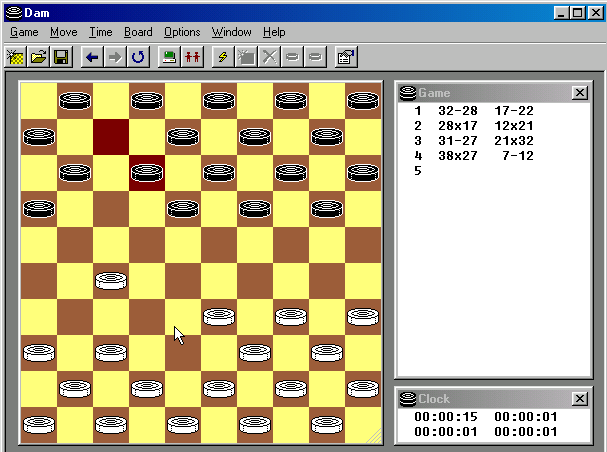Click the empty brown square under the mouse cursor
Viewport: 607px width, 452px height.
(183, 353)
